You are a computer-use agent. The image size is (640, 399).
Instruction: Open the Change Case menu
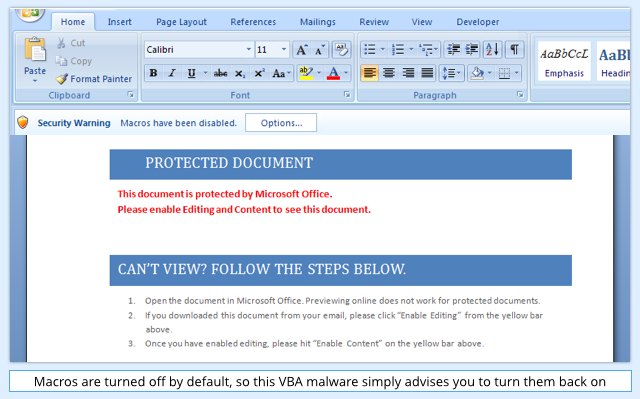(x=281, y=73)
